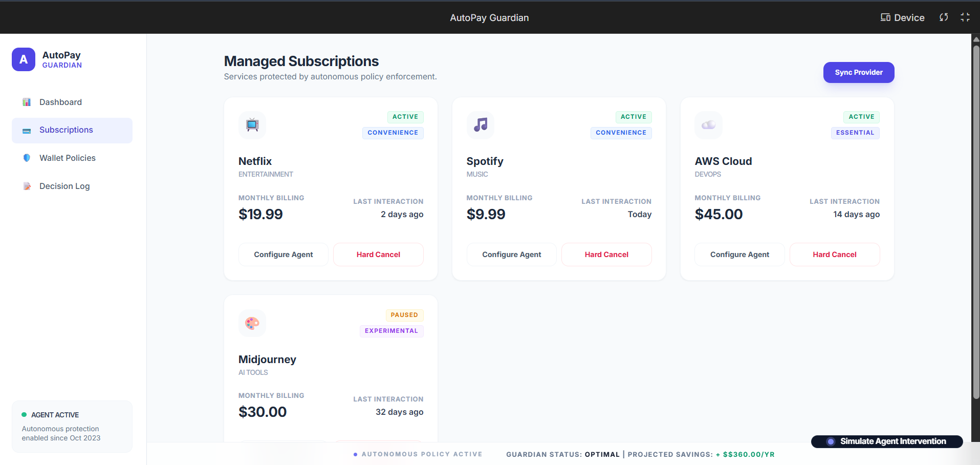This screenshot has width=980, height=465.
Task: Click the '2 days ago' last interaction
Action: click(402, 215)
